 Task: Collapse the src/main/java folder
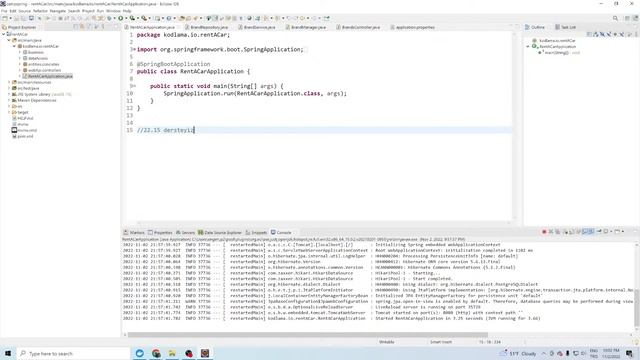pos(9,40)
